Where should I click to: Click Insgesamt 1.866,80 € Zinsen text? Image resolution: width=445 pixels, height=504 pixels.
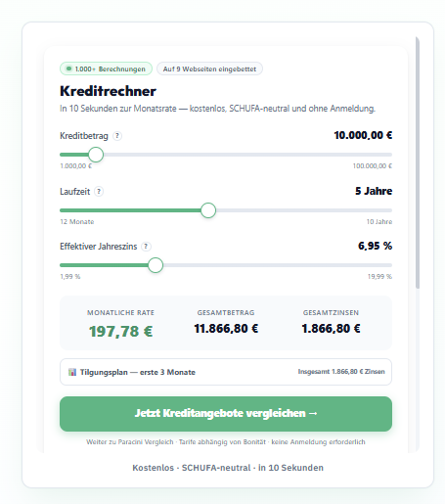341,372
